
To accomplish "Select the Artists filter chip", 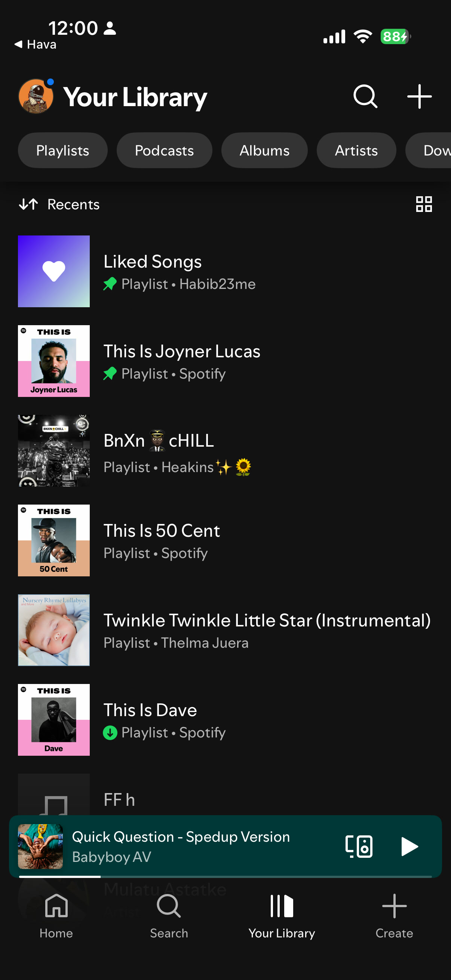I will (x=356, y=150).
